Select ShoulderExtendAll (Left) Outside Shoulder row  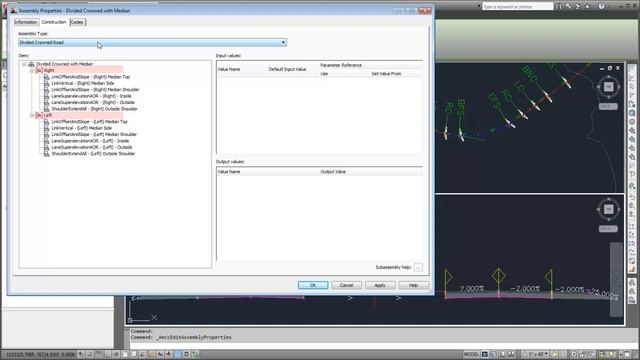coord(93,154)
